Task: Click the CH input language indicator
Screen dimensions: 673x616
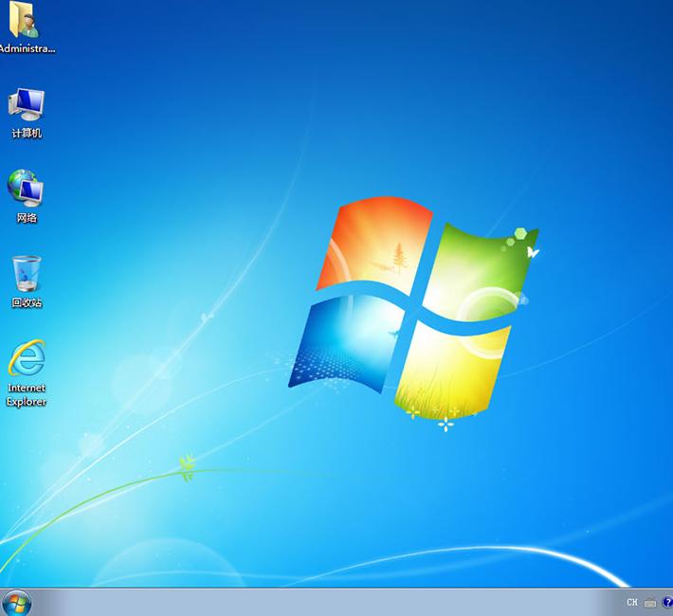Action: coord(632,603)
